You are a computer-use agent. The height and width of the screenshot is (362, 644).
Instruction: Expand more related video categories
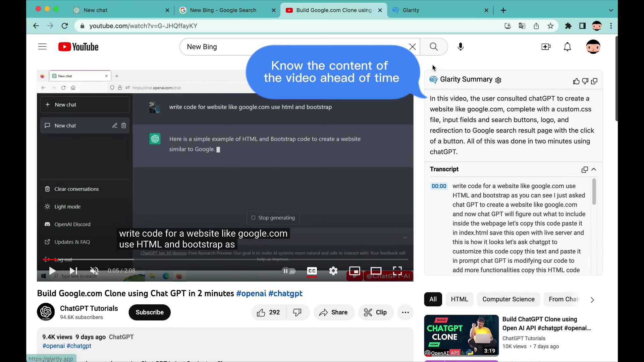click(592, 300)
